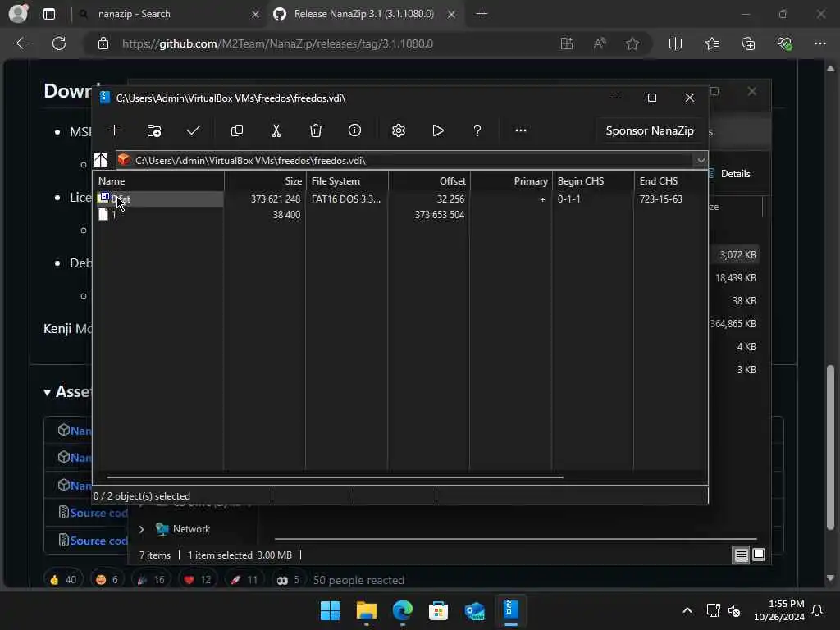Click the Read aloud icon in Edge
The width and height of the screenshot is (840, 630).
[600, 43]
